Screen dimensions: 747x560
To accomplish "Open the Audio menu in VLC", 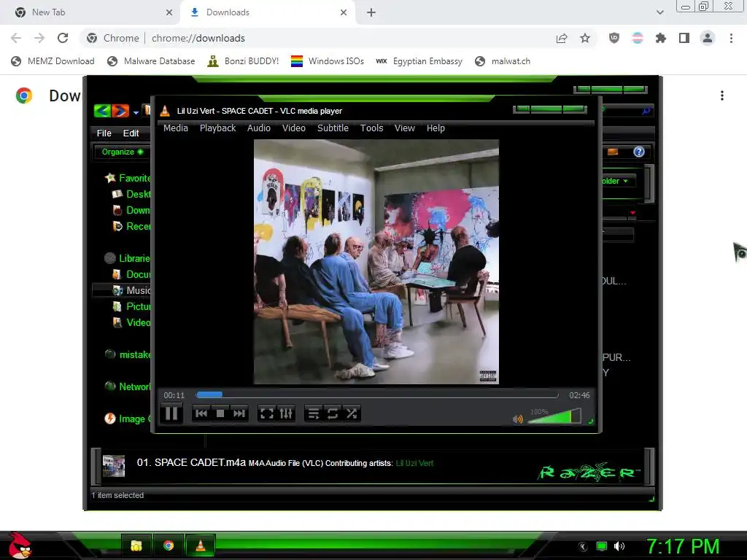I will 259,128.
